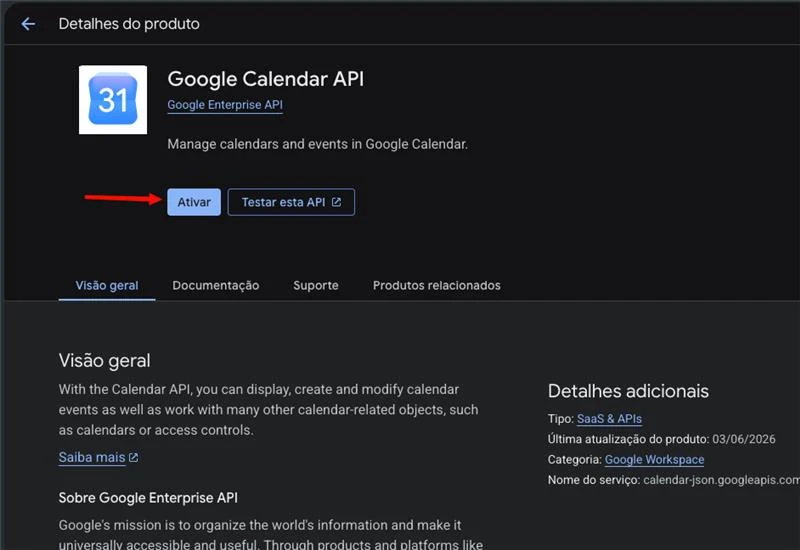Click the service name calendar-json.googleapis.com
Screen dimensions: 800x550
coord(721,480)
